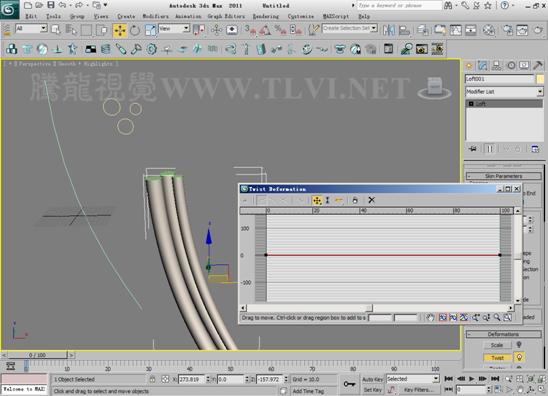Click the Key Filters button
This screenshot has height=396, width=548.
click(x=418, y=389)
